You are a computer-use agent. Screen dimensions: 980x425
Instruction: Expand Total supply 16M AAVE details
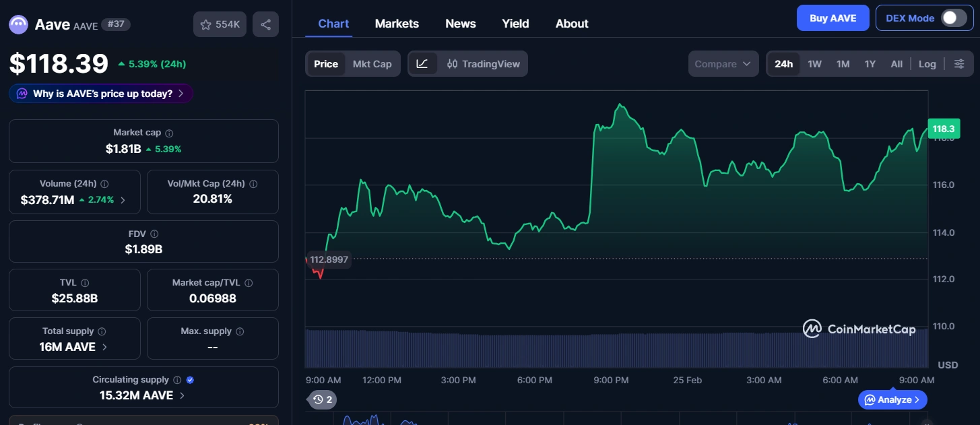[x=103, y=347]
